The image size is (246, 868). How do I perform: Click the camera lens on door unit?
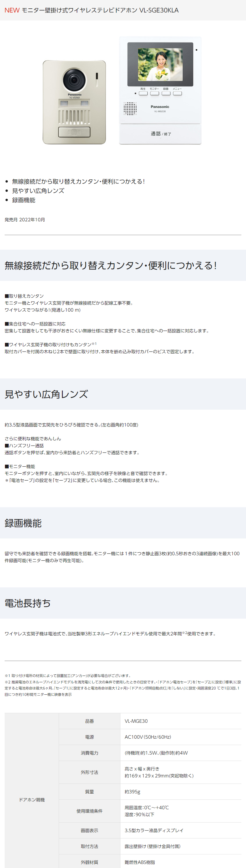coord(74,80)
